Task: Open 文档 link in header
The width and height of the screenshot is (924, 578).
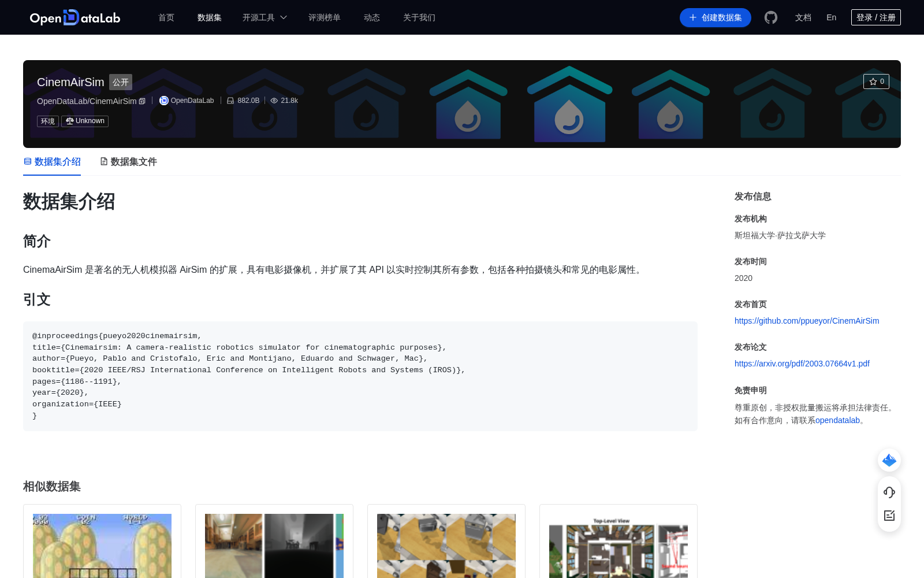Action: point(803,17)
